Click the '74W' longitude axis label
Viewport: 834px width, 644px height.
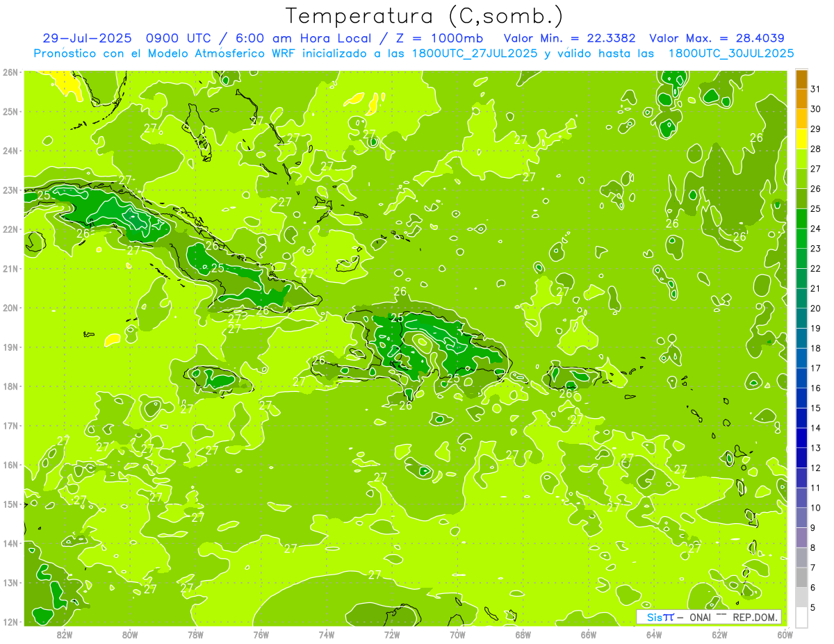[x=327, y=634]
